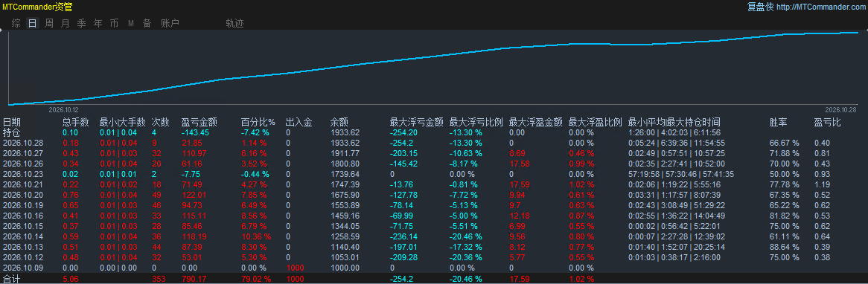Click the 1000.00 balance on 2026.10.09

pos(345,268)
